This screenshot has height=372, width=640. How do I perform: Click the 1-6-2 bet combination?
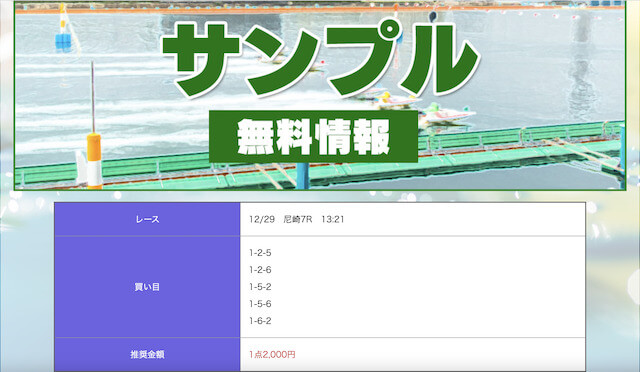(260, 321)
